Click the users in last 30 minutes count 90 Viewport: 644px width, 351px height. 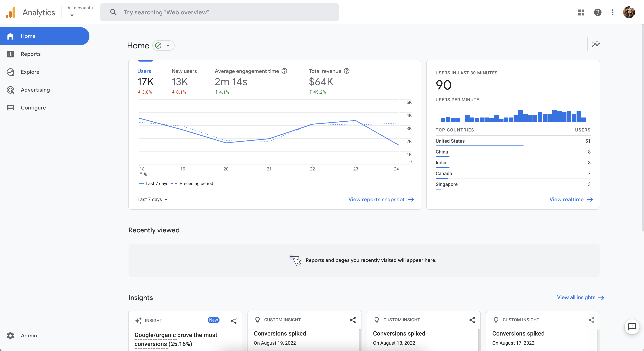click(443, 85)
